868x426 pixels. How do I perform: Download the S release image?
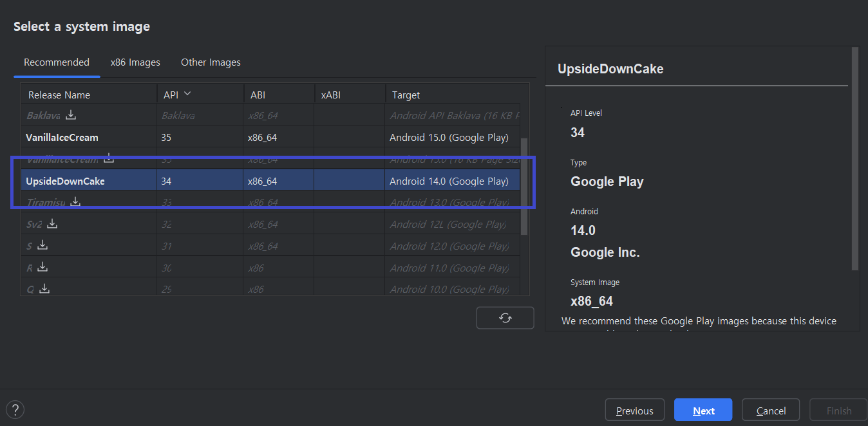point(42,245)
